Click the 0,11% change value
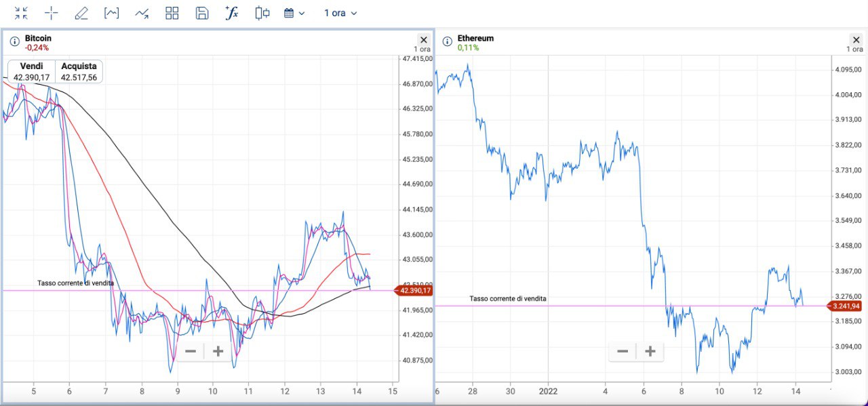Viewport: 868px width, 406px height. 468,48
